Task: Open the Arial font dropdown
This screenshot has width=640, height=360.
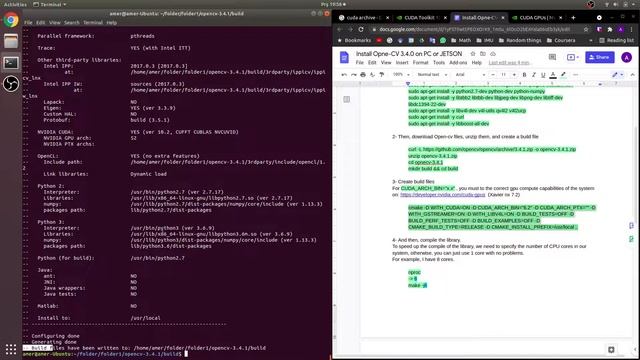Action: [470, 75]
